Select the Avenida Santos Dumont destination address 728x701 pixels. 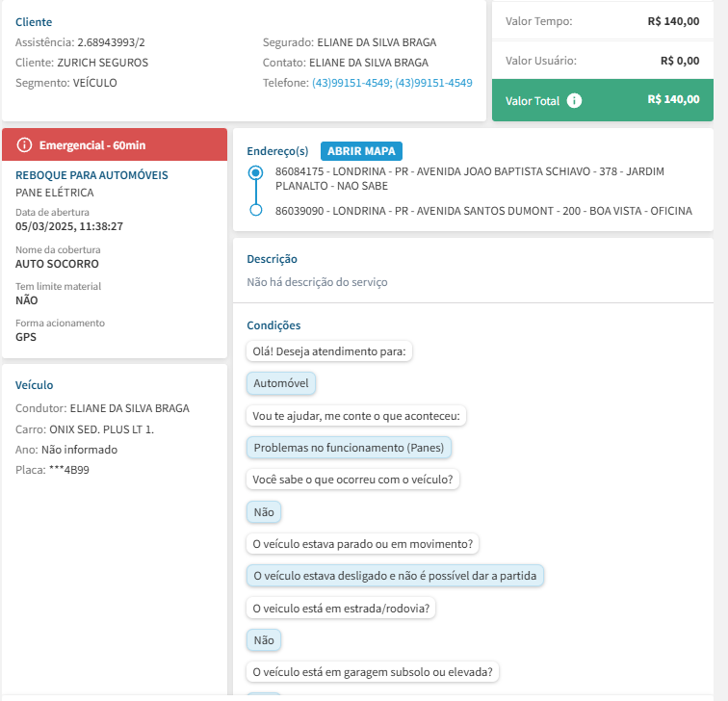(x=483, y=210)
